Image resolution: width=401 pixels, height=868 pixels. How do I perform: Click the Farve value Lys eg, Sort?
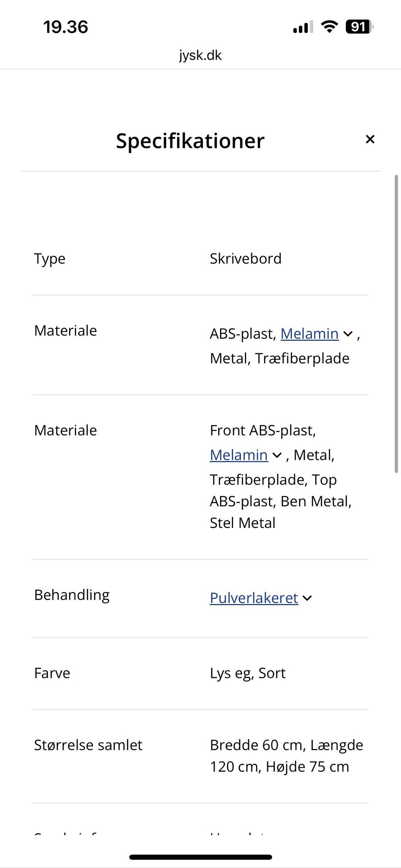(248, 673)
